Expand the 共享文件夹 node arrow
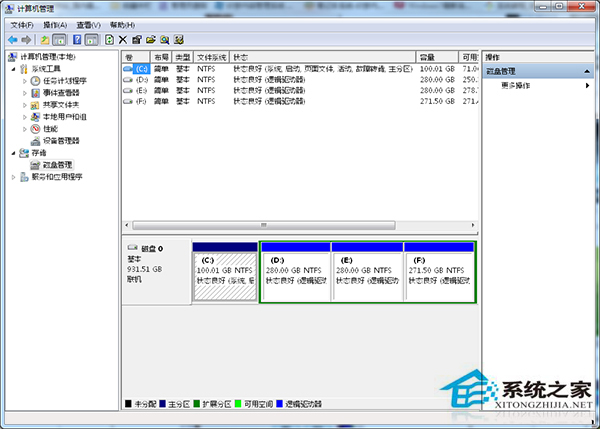The width and height of the screenshot is (600, 429). pos(24,105)
